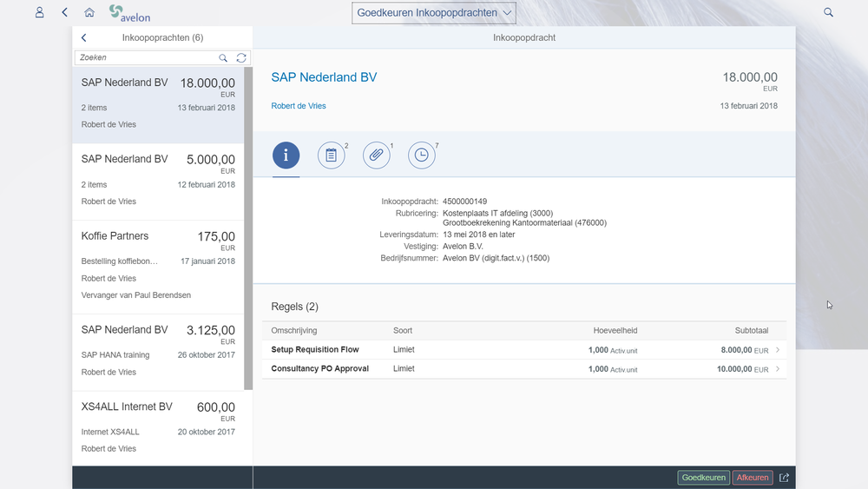This screenshot has height=489, width=868.
Task: Select the Koffie Partners 175,00 order
Action: pos(158,268)
